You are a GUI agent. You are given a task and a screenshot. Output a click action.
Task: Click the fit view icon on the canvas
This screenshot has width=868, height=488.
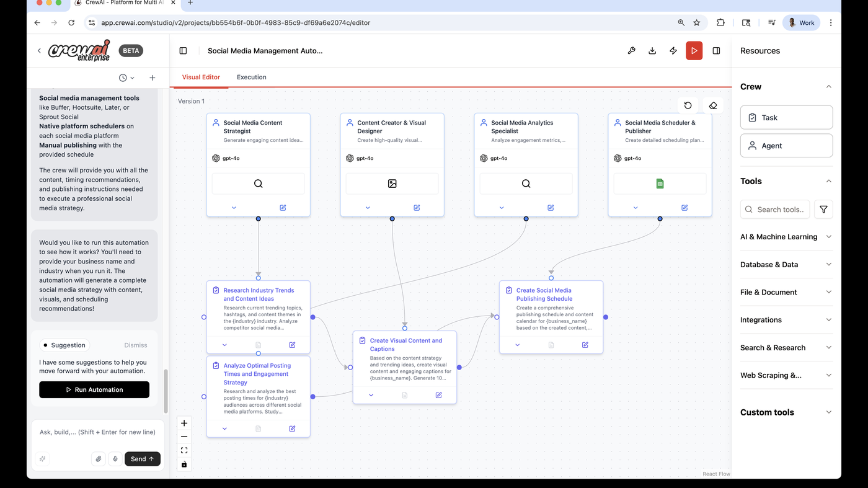click(x=184, y=450)
